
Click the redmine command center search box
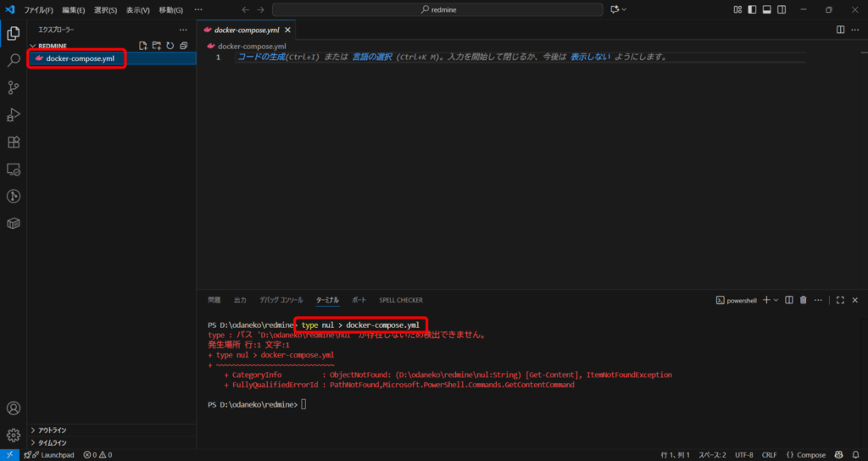(437, 9)
